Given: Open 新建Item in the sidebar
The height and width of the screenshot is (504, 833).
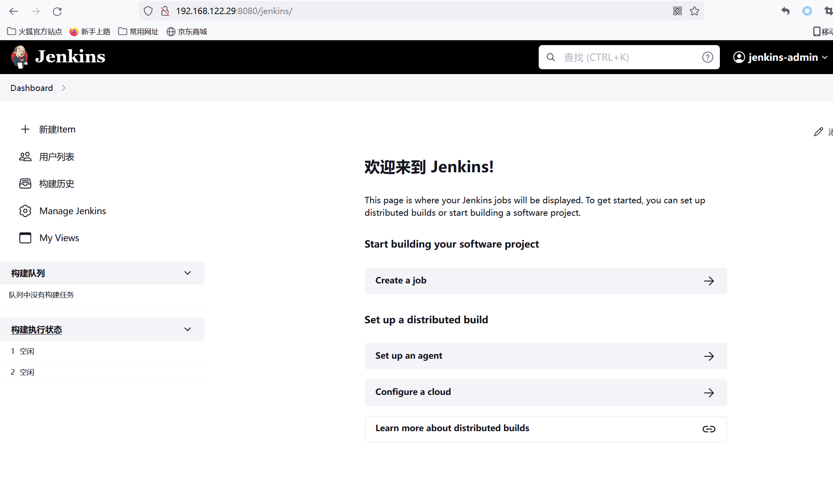Looking at the screenshot, I should click(x=57, y=129).
